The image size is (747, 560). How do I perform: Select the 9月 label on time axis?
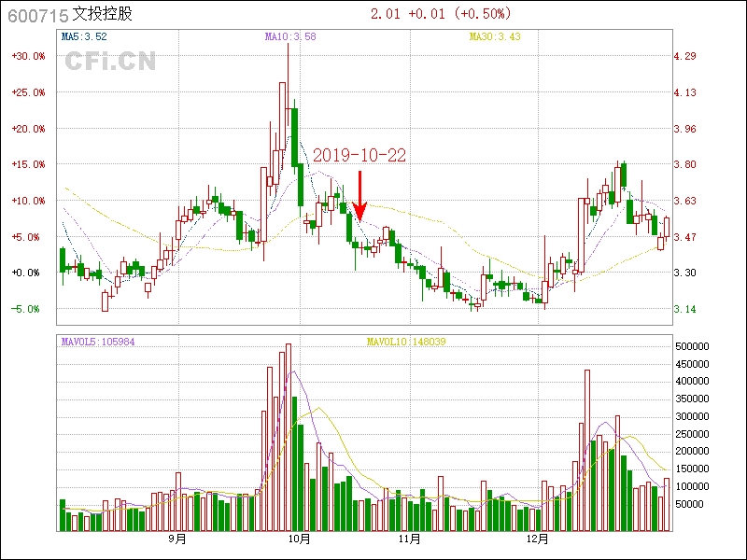click(177, 539)
